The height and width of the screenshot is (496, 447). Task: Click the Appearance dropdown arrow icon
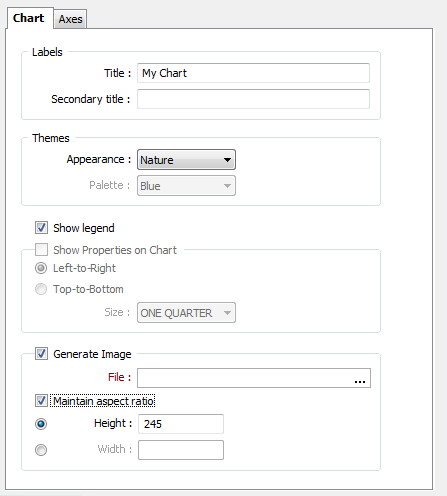click(227, 160)
